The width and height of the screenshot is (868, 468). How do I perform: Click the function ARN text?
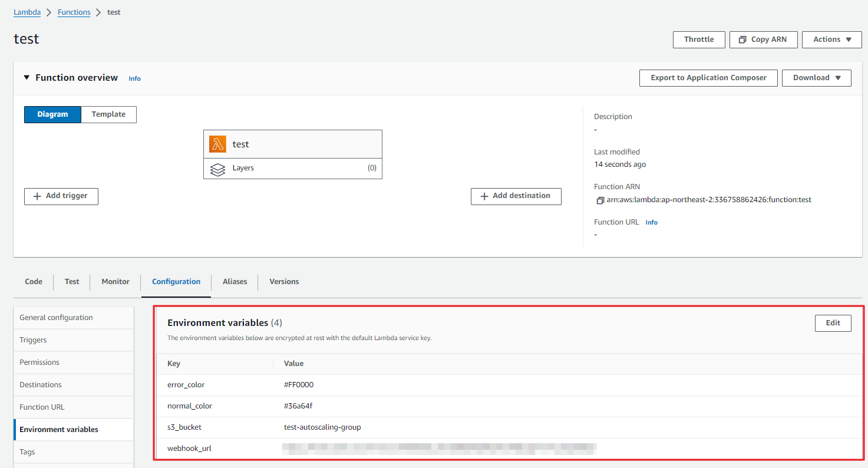coord(709,200)
